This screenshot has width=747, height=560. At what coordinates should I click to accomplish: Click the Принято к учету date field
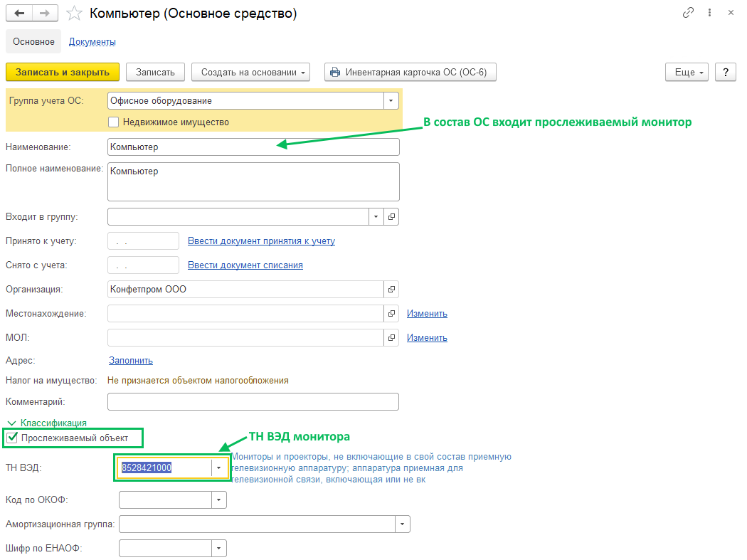pos(144,241)
